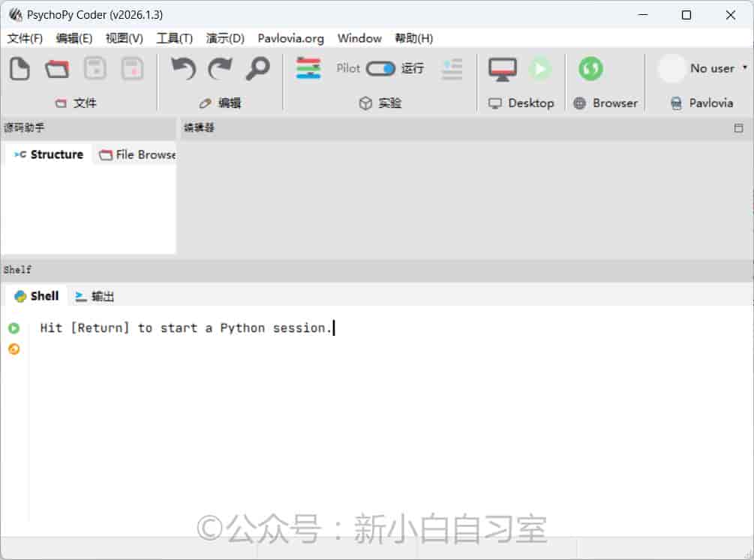Click the Desktop monitor run icon
754x560 pixels.
tap(503, 69)
